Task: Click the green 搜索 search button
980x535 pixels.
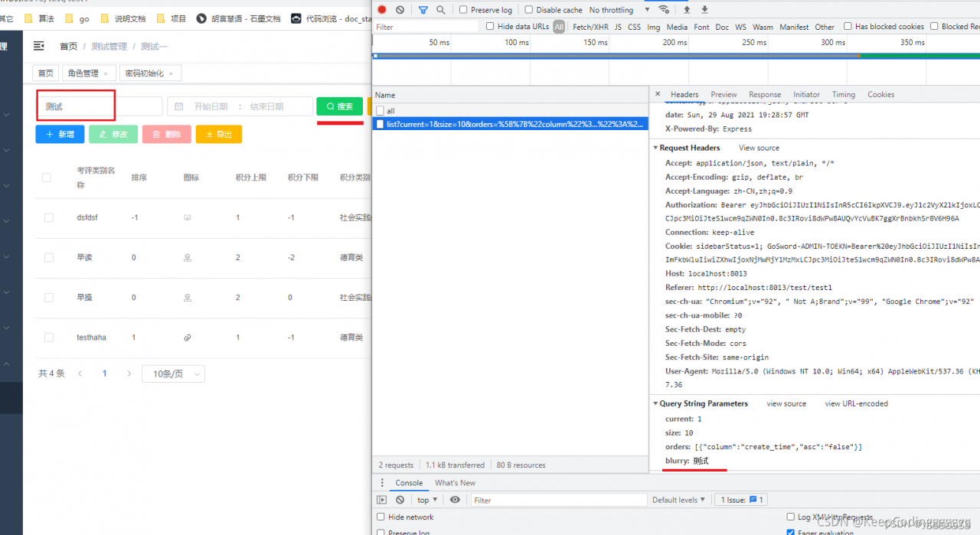Action: (340, 106)
